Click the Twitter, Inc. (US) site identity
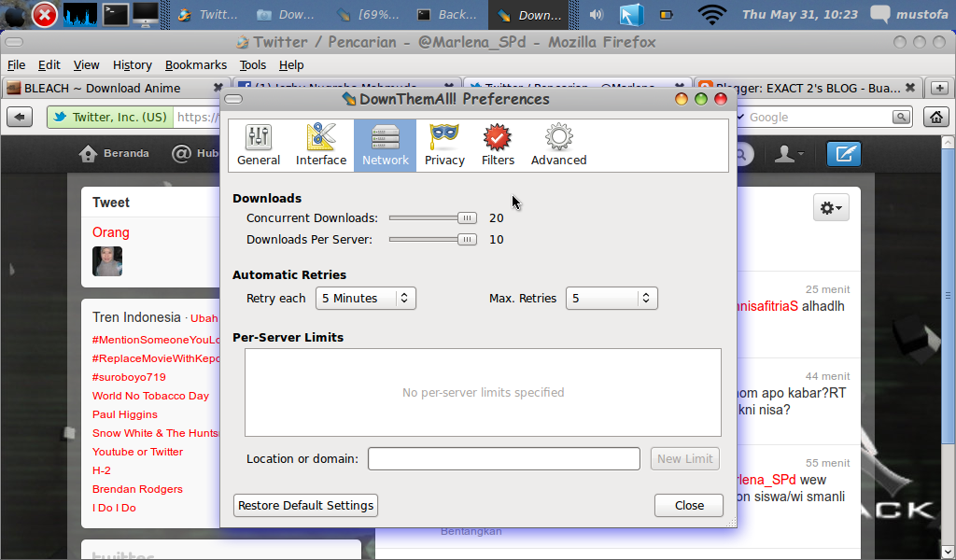The image size is (956, 560). coord(110,117)
